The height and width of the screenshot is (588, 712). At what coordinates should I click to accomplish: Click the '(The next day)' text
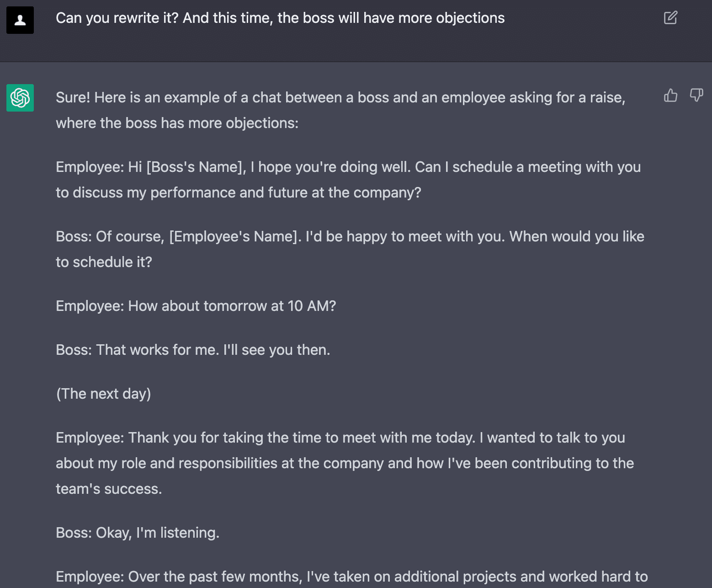(x=103, y=394)
